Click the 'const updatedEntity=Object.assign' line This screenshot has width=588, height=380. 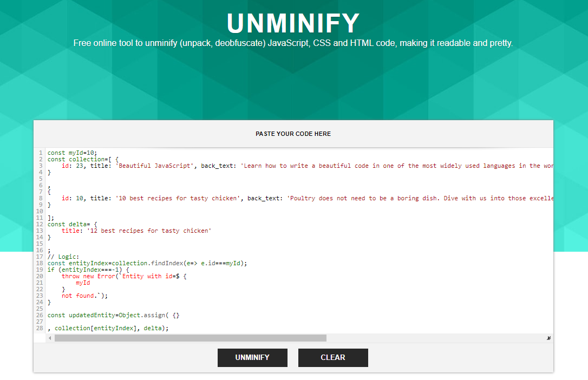[113, 315]
